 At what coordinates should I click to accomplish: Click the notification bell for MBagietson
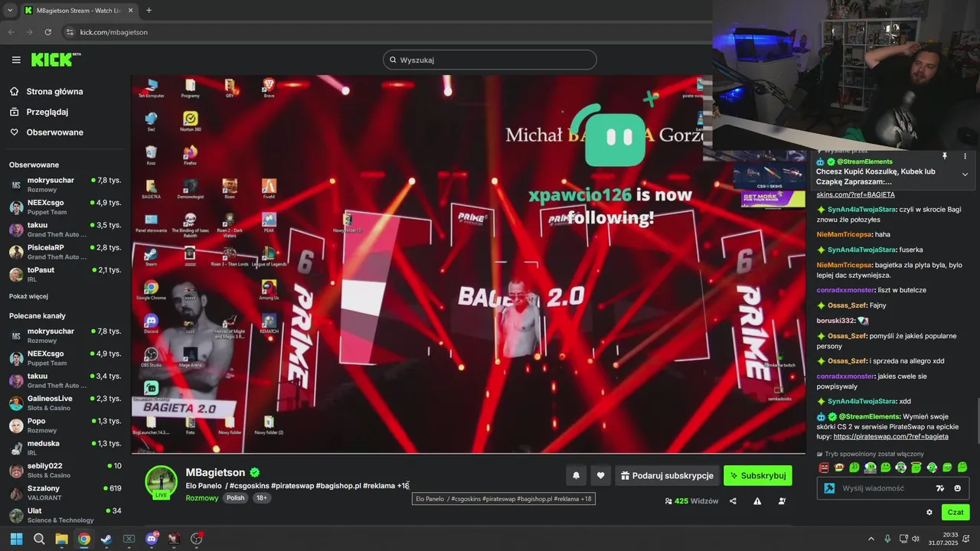point(577,475)
